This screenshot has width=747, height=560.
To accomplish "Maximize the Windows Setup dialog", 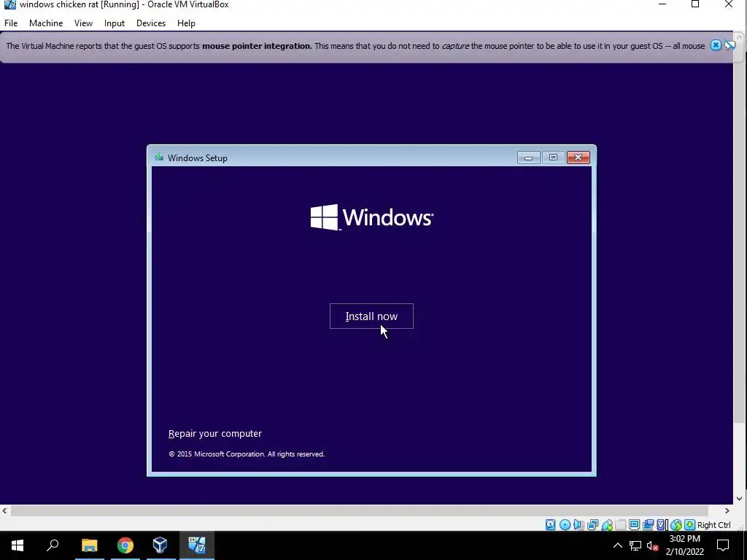I will coord(553,157).
